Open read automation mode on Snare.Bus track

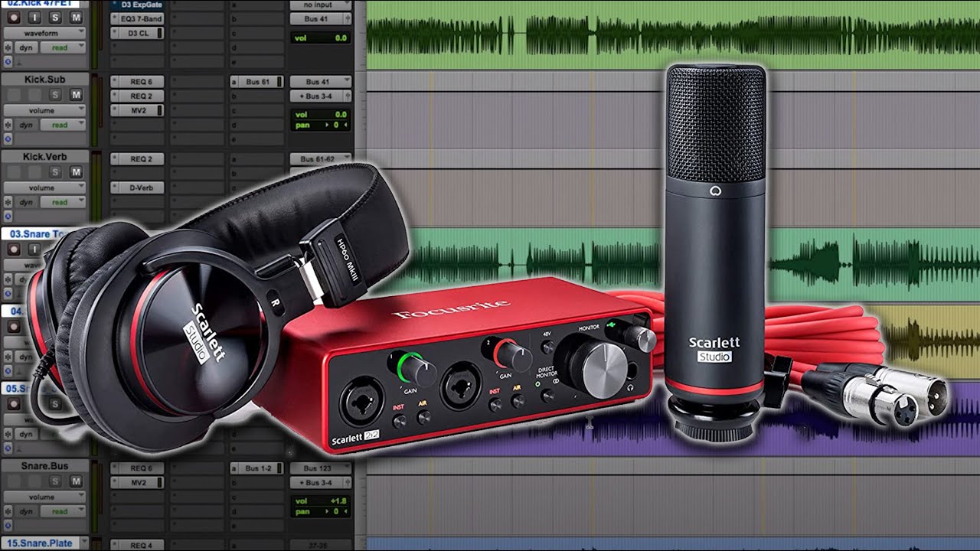click(63, 511)
